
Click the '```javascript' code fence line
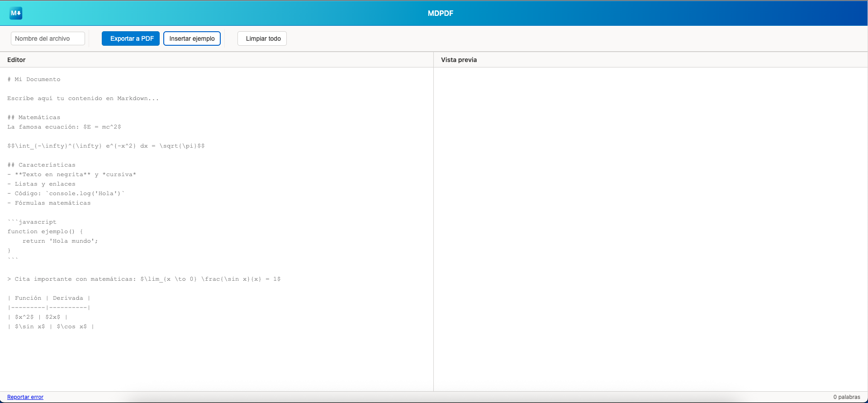point(32,222)
